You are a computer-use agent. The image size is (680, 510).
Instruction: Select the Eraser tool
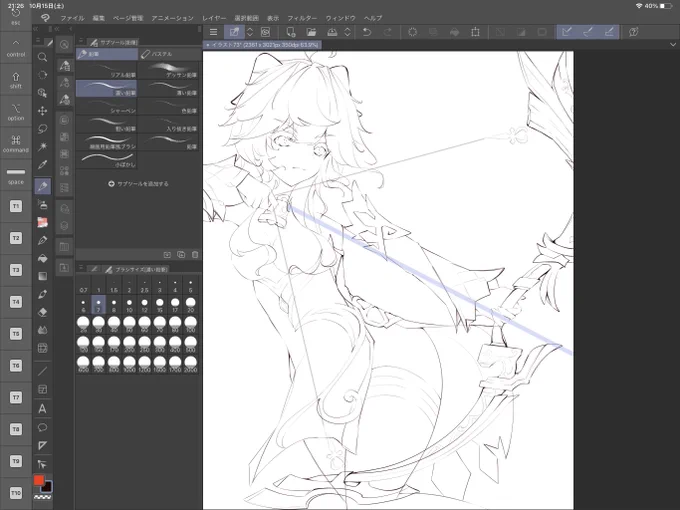(42, 312)
